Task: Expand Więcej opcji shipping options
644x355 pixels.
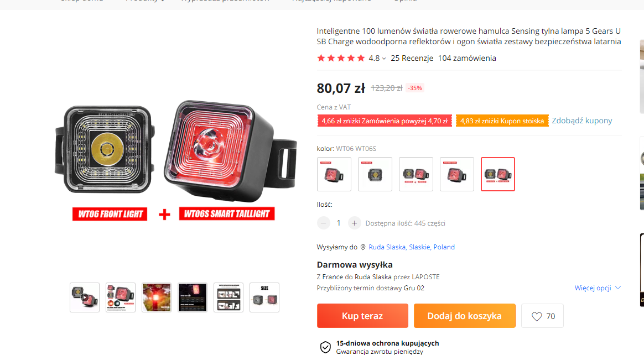Action: tap(598, 288)
